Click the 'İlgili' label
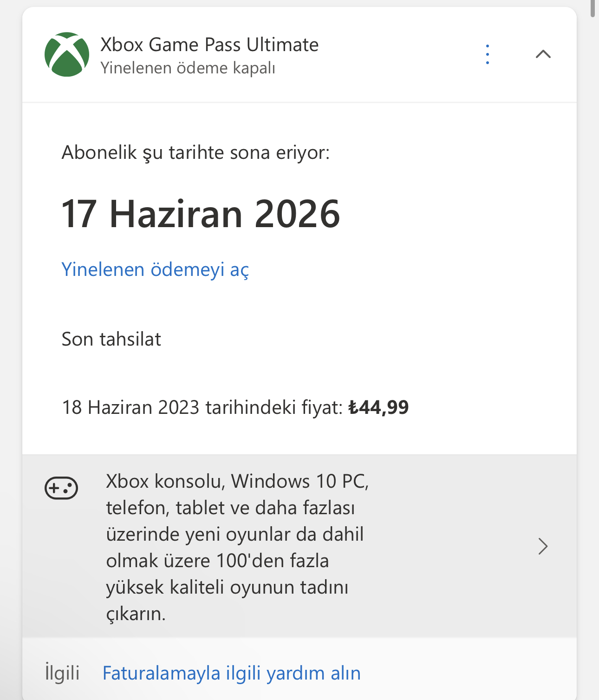The image size is (599, 700). (62, 673)
